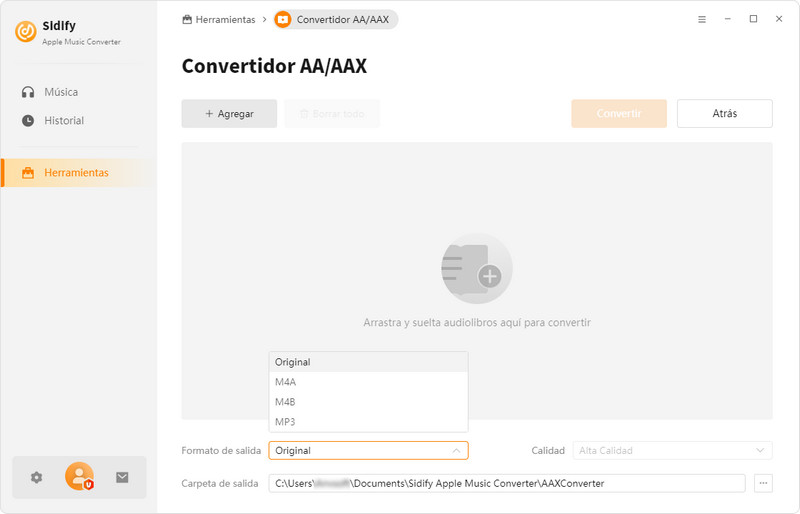Click the Sidify app logo
This screenshot has height=514, width=800.
coord(26,32)
